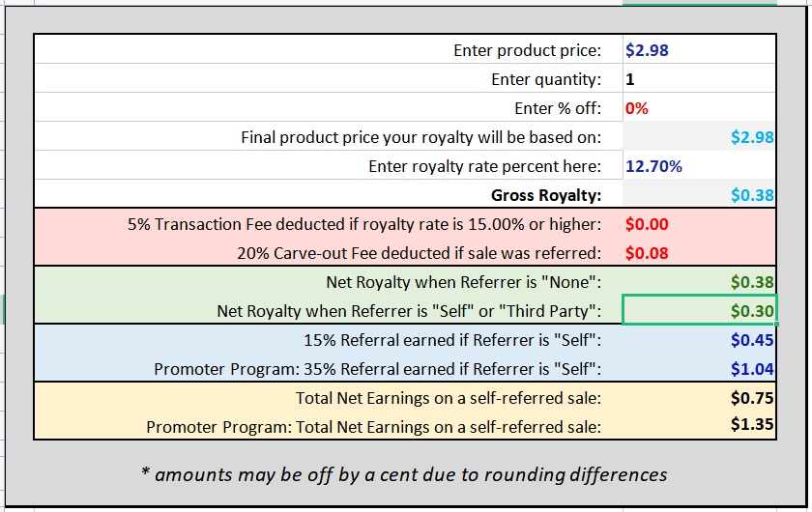Select the percent off cell showing 0%
Viewport: 812px width, 512px height.
coord(699,107)
